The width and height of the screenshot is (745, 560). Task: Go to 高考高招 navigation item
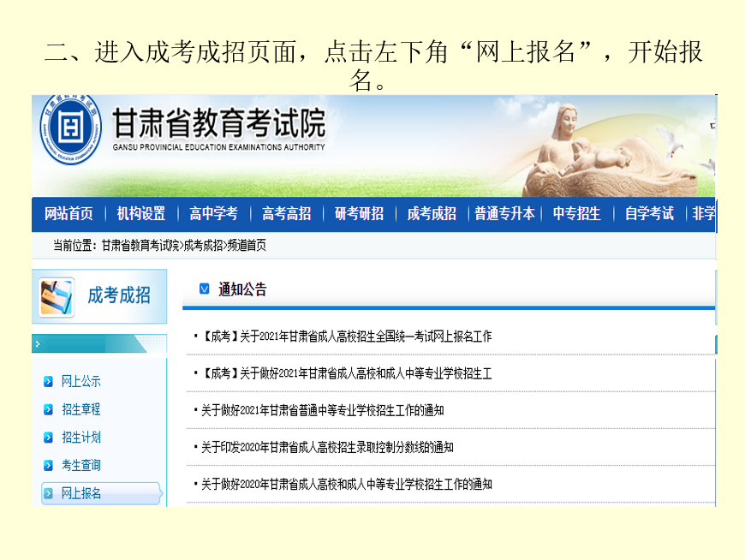286,214
